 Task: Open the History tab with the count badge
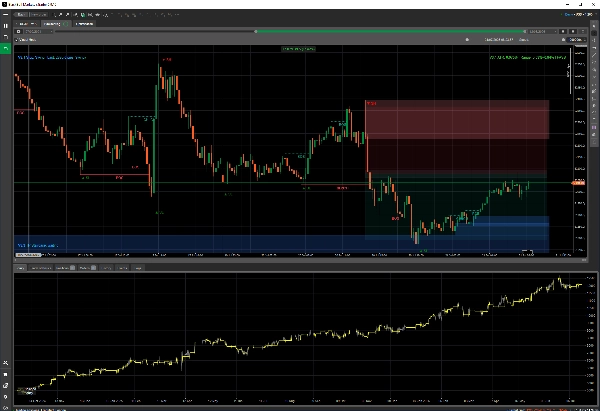[x=87, y=268]
